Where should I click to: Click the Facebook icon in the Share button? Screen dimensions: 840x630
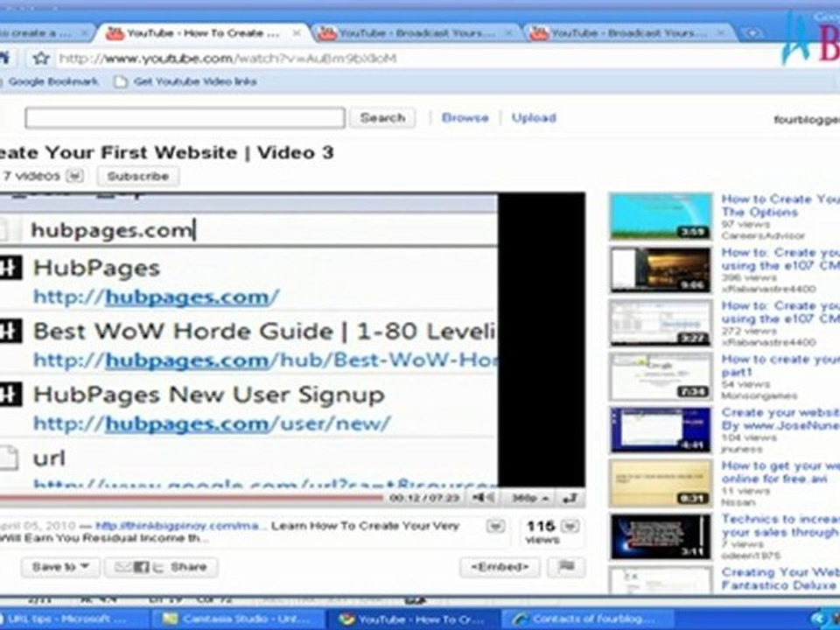141,567
